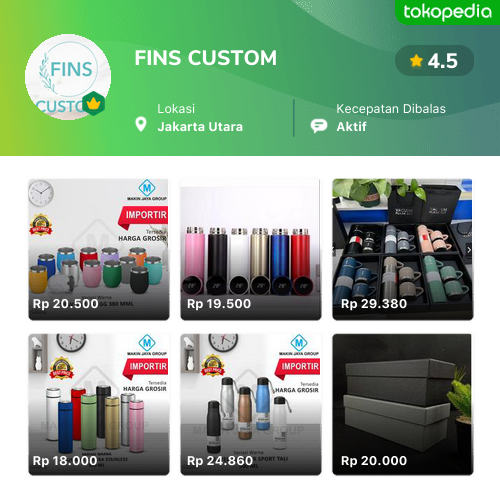
Task: Click the Rp 24.860 price label
Action: click(220, 461)
